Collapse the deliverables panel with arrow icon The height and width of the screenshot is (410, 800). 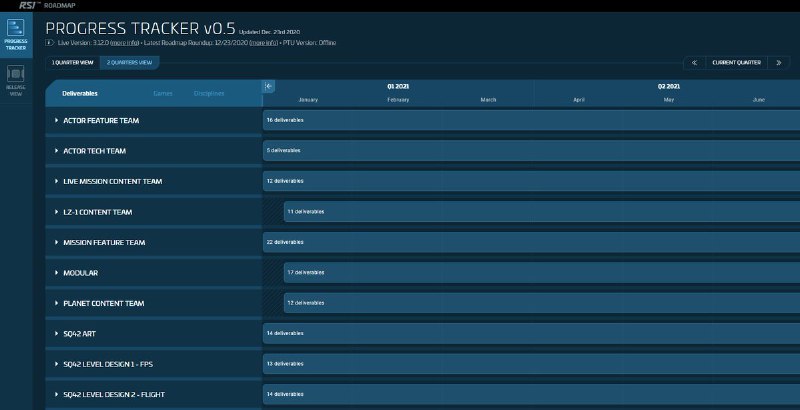(268, 86)
